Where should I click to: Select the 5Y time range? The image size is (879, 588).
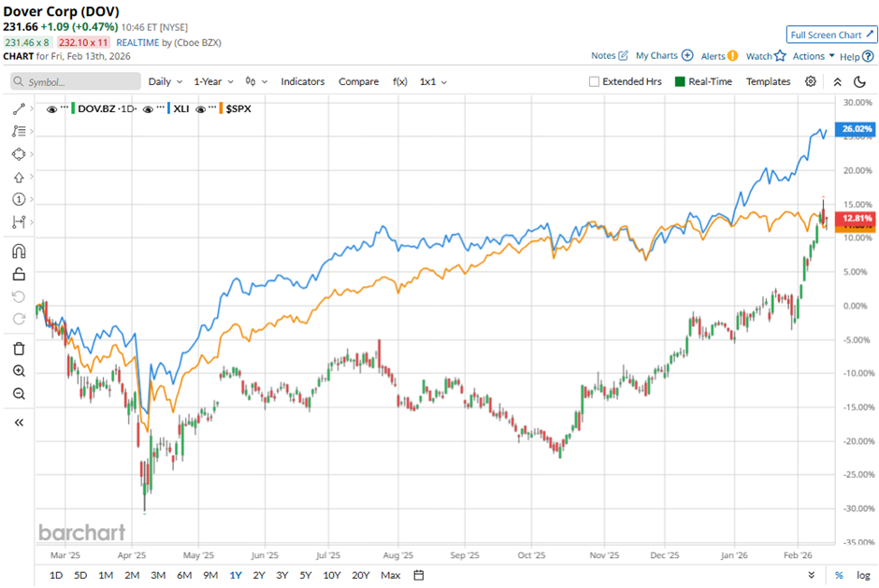pyautogui.click(x=307, y=575)
